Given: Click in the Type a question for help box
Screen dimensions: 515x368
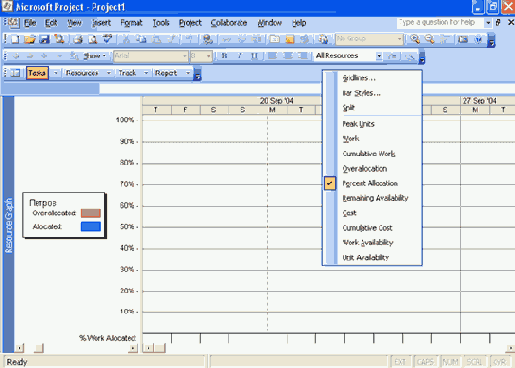Looking at the screenshot, I should pos(440,23).
